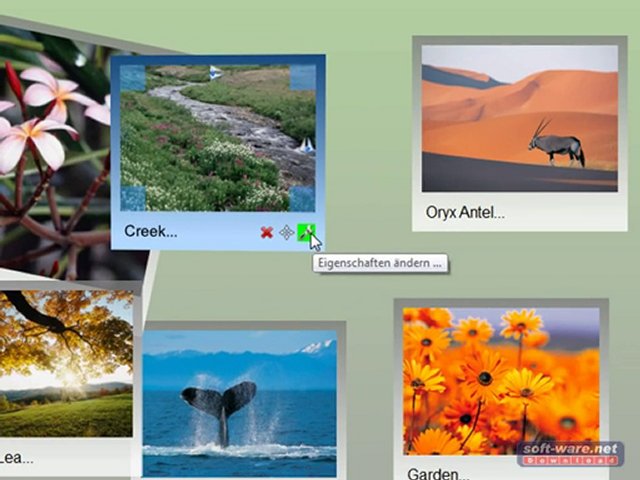Click the bottom-left blue corner handle on Creek
The width and height of the screenshot is (640, 480).
click(133, 199)
